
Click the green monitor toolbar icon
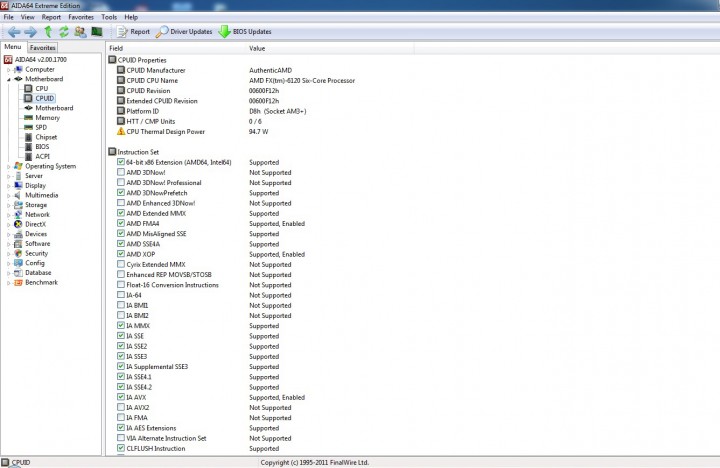pyautogui.click(x=97, y=31)
